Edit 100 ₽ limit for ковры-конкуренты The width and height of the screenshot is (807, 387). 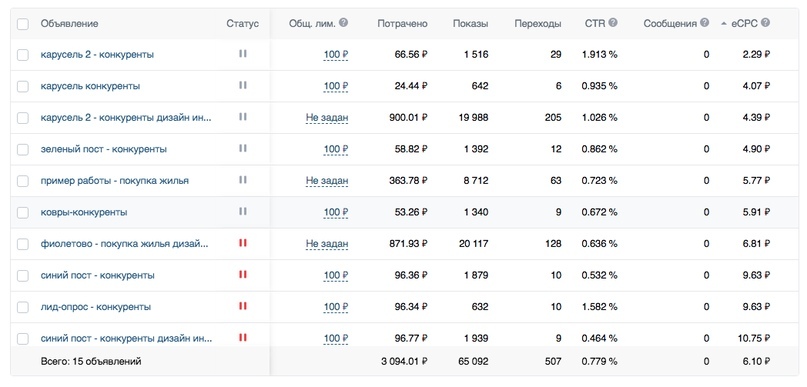pos(336,213)
